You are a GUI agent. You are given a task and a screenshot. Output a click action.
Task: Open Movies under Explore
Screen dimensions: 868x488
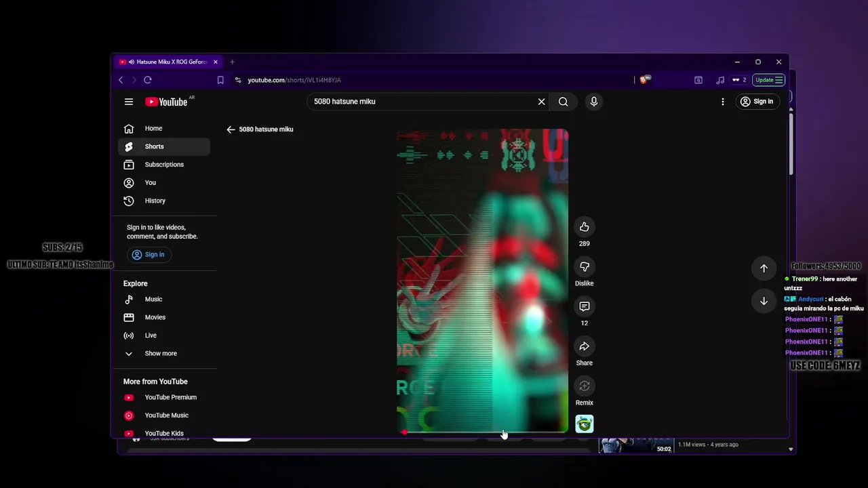tap(163, 317)
